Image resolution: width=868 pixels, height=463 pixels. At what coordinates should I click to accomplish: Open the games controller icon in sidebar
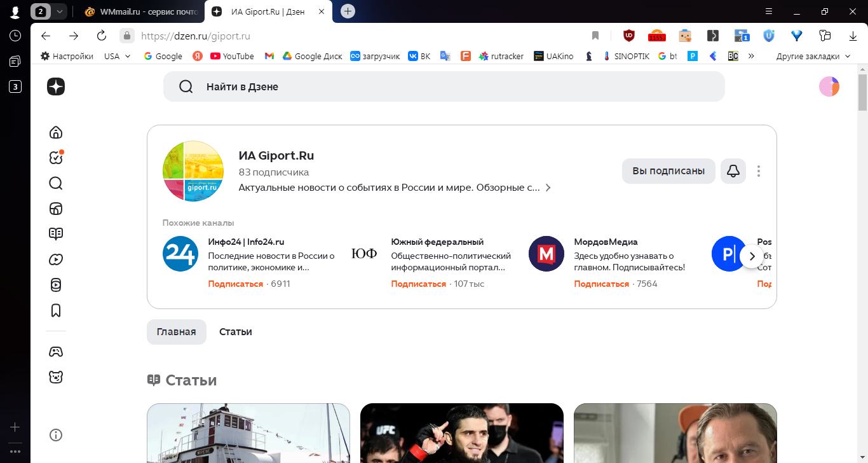pos(56,352)
